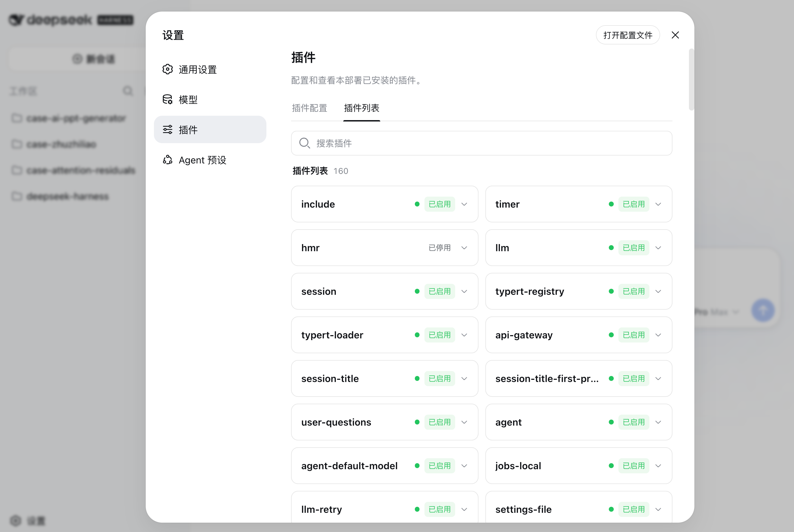Open case-zhuzhiliao folder in background sidebar
This screenshot has height=532, width=794.
(54, 144)
